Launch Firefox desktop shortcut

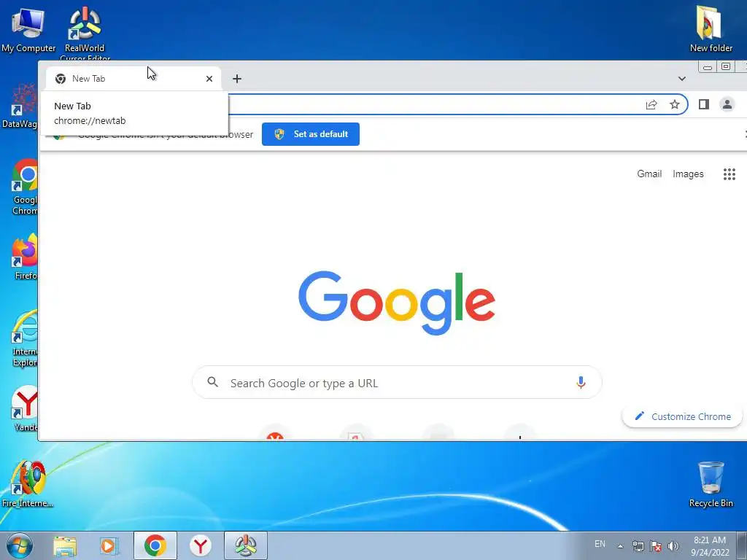click(x=25, y=257)
